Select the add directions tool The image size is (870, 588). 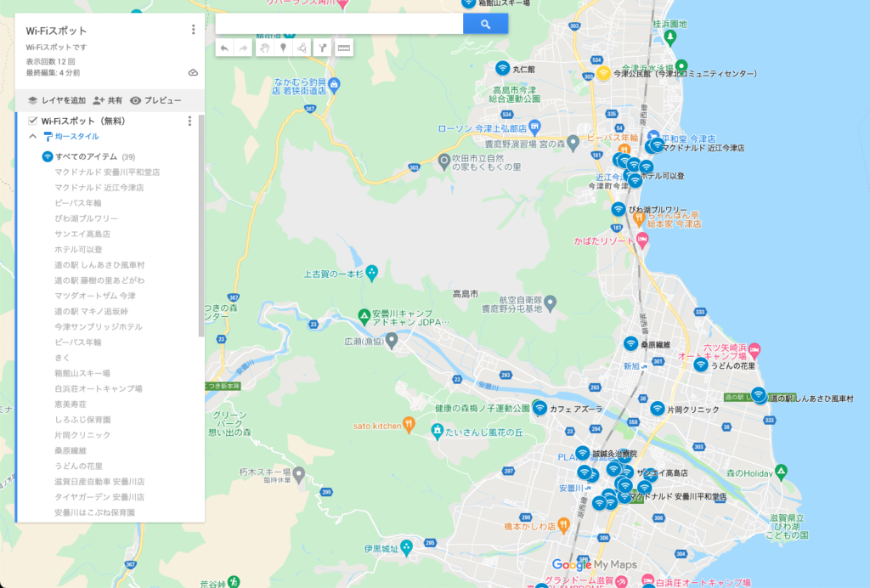coord(323,48)
